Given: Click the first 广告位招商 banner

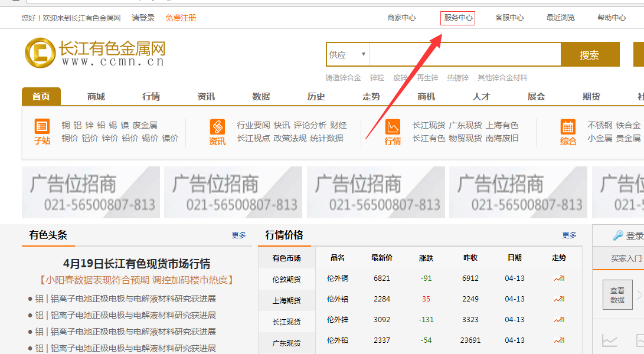Looking at the screenshot, I should [91, 192].
